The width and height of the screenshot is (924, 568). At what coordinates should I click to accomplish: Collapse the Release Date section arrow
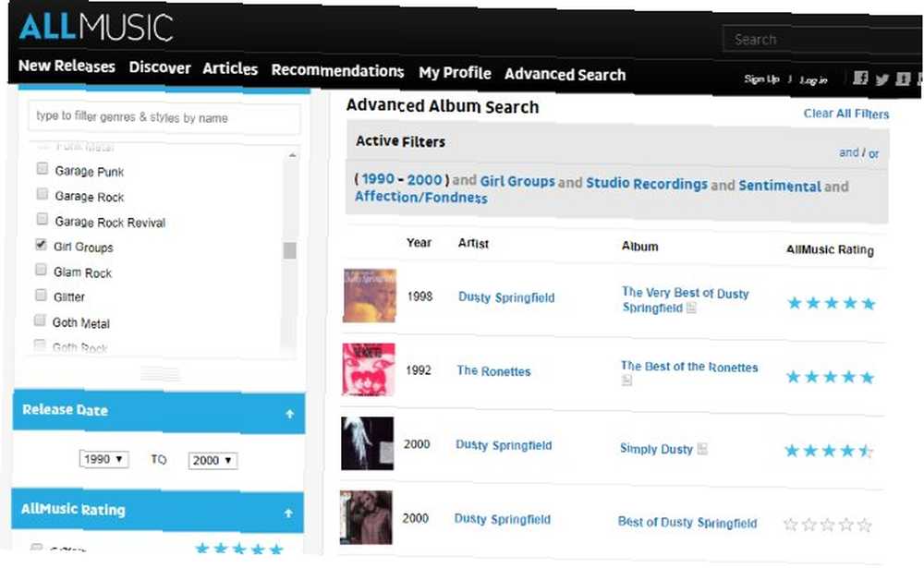click(x=289, y=414)
